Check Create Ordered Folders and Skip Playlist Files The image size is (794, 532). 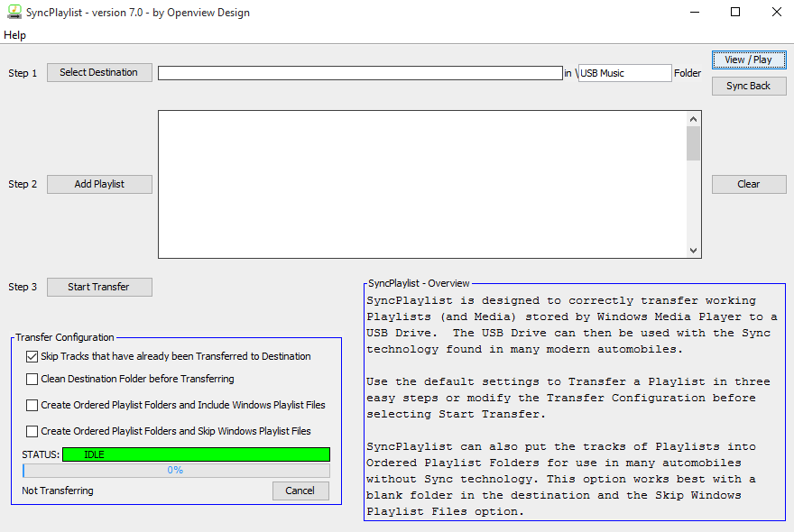pos(32,432)
